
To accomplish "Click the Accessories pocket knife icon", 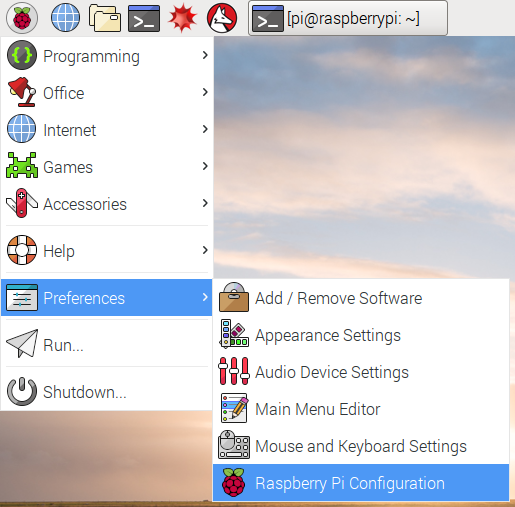I will coord(22,203).
